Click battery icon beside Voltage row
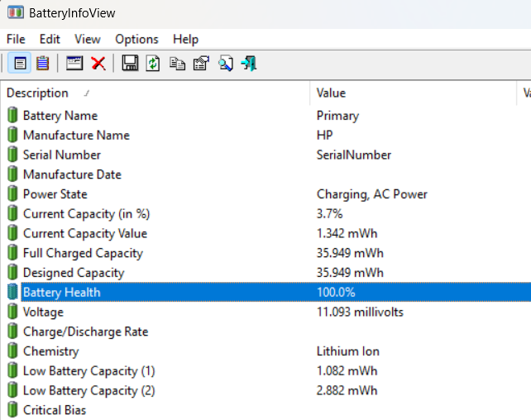 point(12,312)
